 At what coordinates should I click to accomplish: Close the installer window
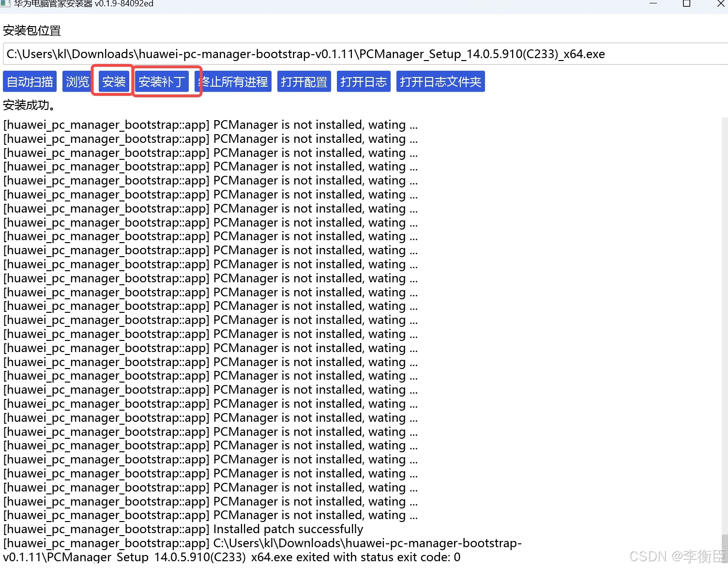point(720,3)
